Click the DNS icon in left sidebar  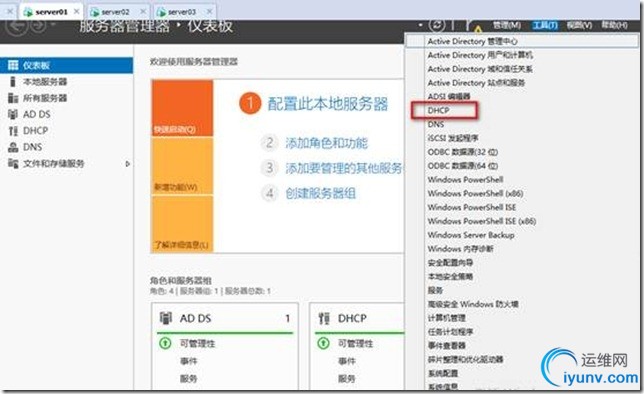point(13,147)
